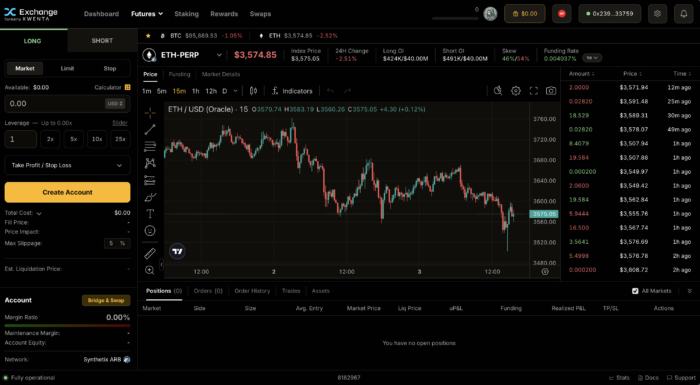Set leverage to 10x
The image size is (700, 385).
(97, 139)
